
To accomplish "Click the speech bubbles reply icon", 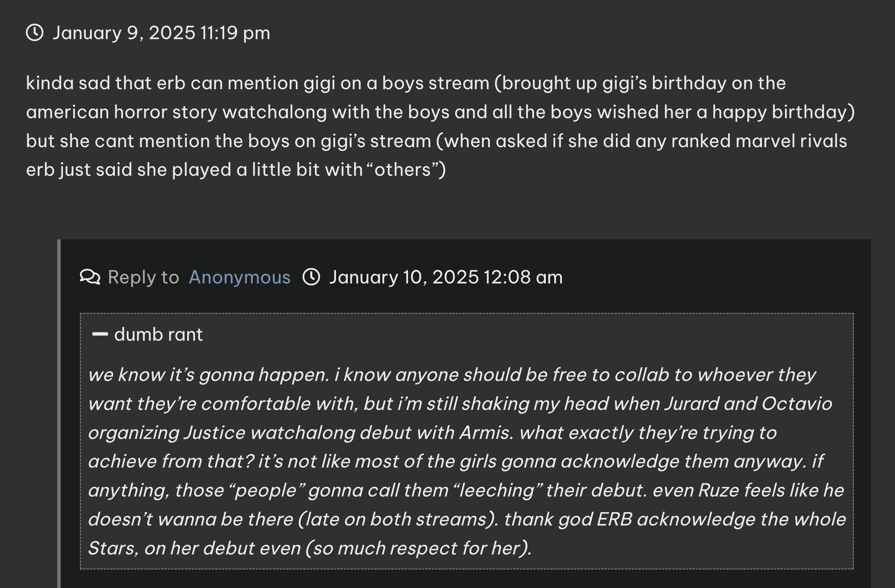I will [x=90, y=277].
